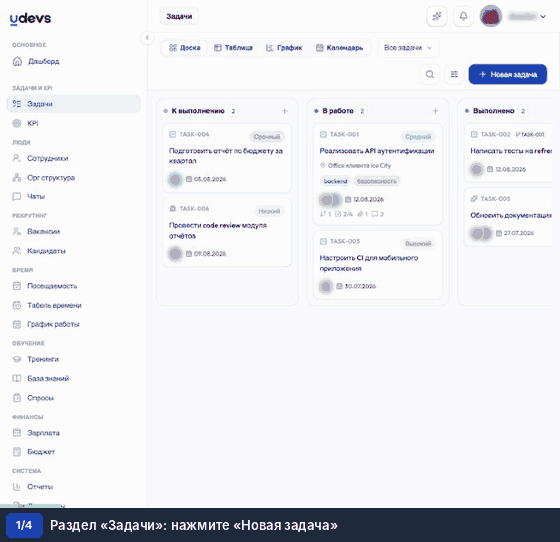The width and height of the screenshot is (560, 542).
Task: Click assignee avatar on TASK-003 card
Action: point(326,286)
